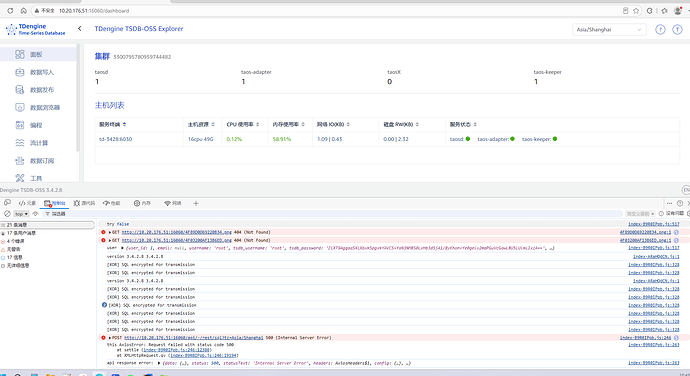Expand the POST 500 error entry
Screen dimensions: 690x376
pyautogui.click(x=110, y=338)
